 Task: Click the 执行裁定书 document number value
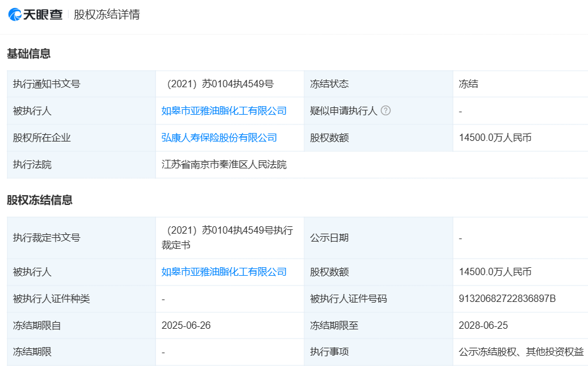[227, 238]
